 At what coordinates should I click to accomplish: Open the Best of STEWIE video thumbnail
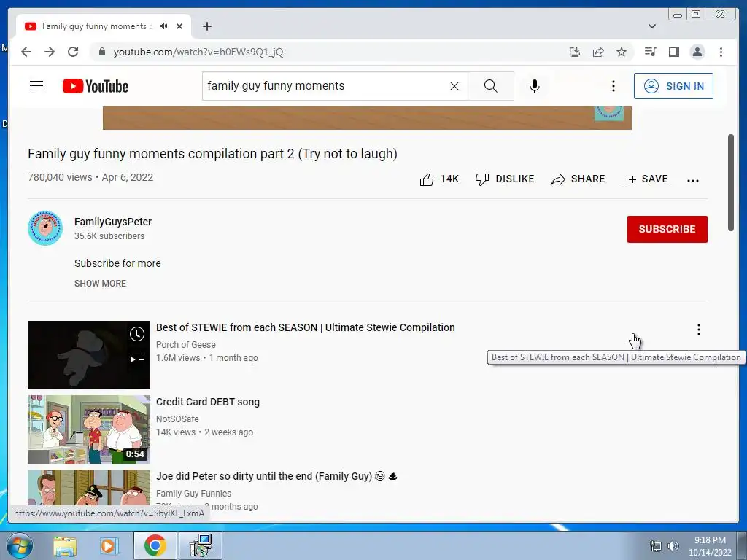pos(88,355)
